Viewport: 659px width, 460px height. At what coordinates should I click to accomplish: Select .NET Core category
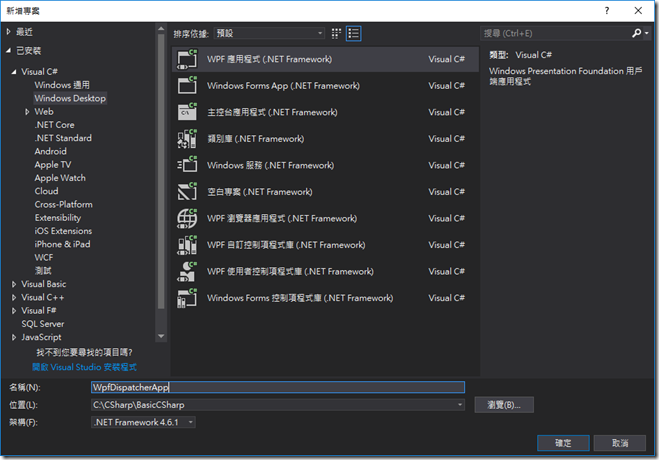54,125
